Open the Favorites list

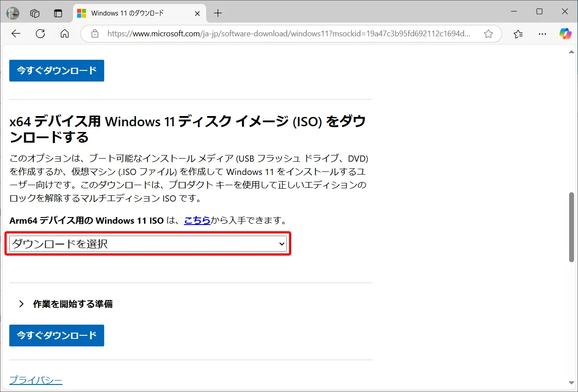tap(518, 34)
